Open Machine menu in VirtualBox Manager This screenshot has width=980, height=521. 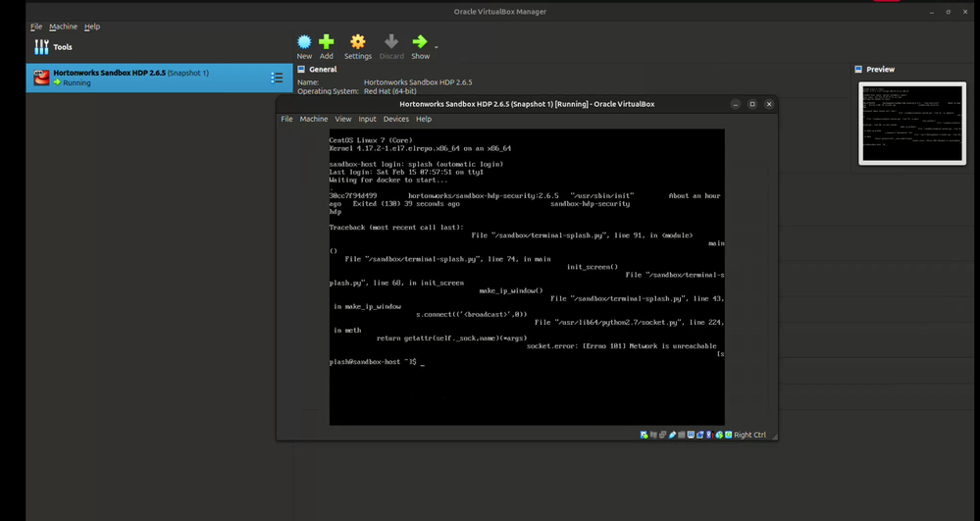pos(63,26)
